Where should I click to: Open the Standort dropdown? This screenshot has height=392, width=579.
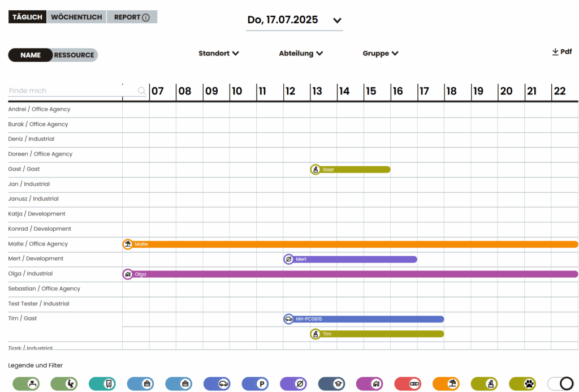219,54
